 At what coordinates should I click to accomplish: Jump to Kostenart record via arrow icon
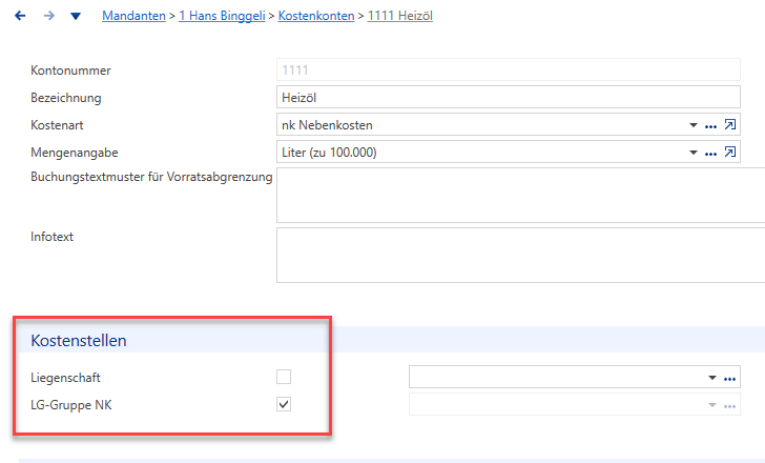click(x=730, y=125)
